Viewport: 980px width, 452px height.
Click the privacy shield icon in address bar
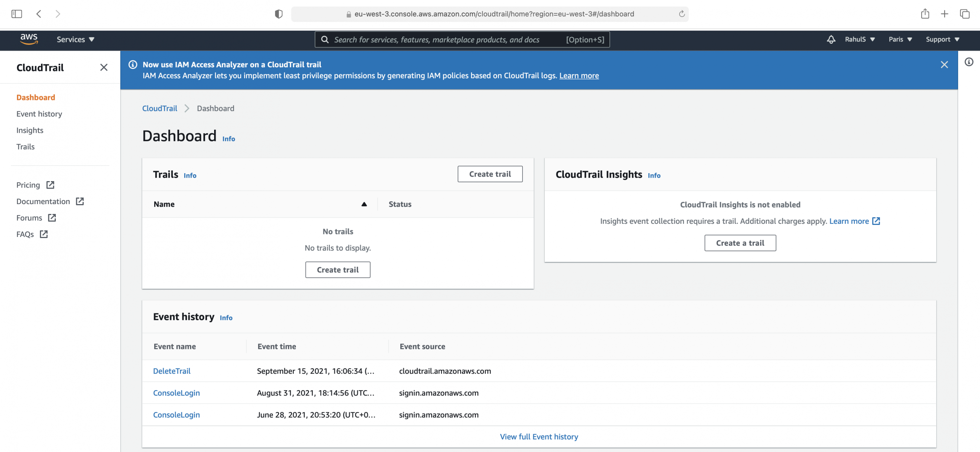pyautogui.click(x=279, y=14)
